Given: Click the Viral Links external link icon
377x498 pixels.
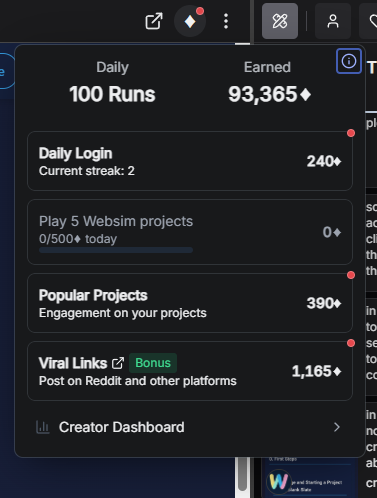Looking at the screenshot, I should coord(118,363).
